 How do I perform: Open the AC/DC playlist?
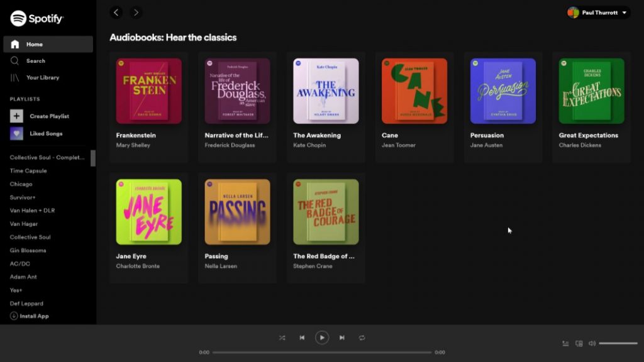click(x=19, y=263)
